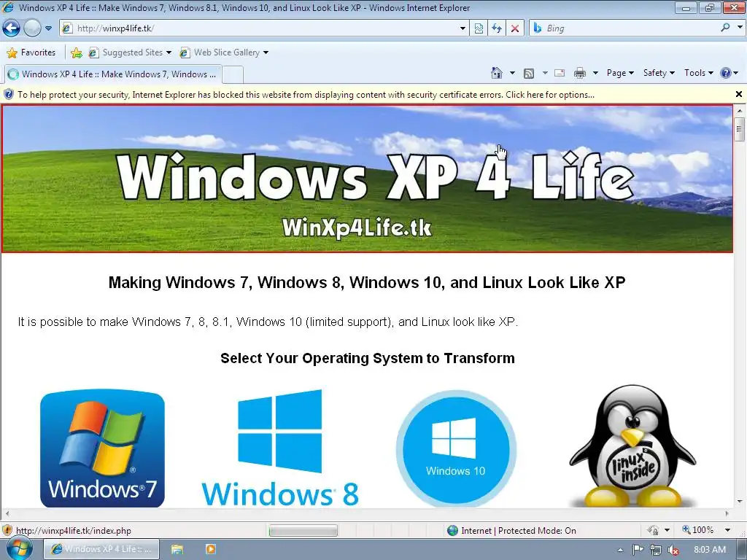747x560 pixels.
Task: Click the vertical scrollbar up arrow
Action: pos(740,111)
